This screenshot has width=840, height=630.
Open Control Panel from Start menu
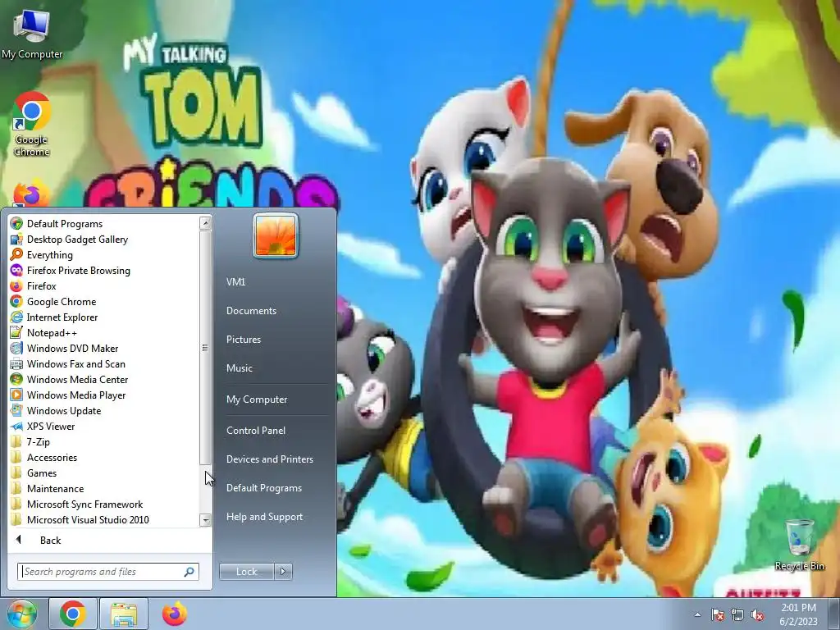pos(256,431)
